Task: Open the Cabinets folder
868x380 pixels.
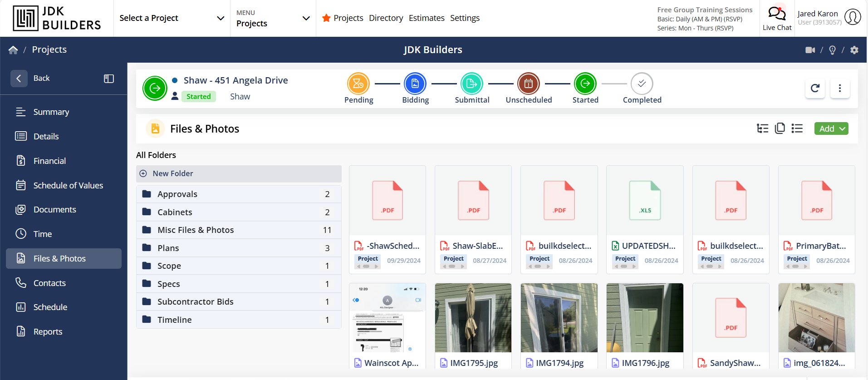Action: pyautogui.click(x=239, y=212)
